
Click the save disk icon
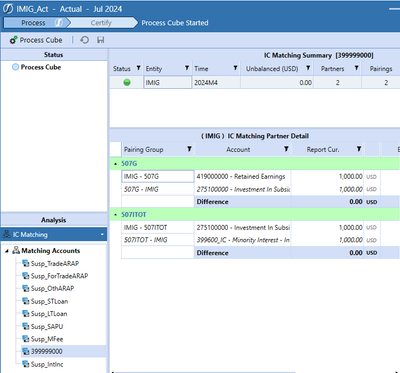point(100,40)
